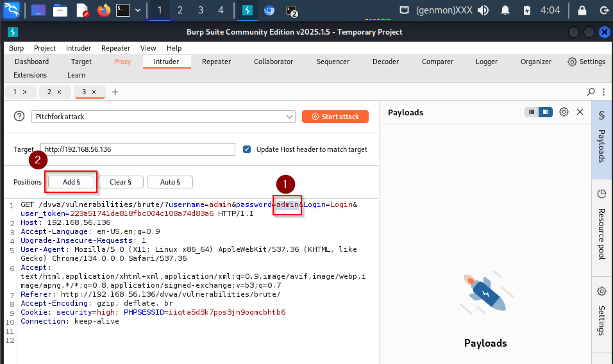613x364 pixels.
Task: Switch to the Learn tab
Action: click(x=76, y=75)
